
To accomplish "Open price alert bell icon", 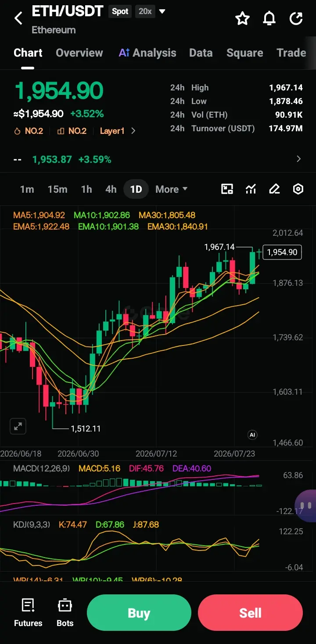I will click(269, 18).
